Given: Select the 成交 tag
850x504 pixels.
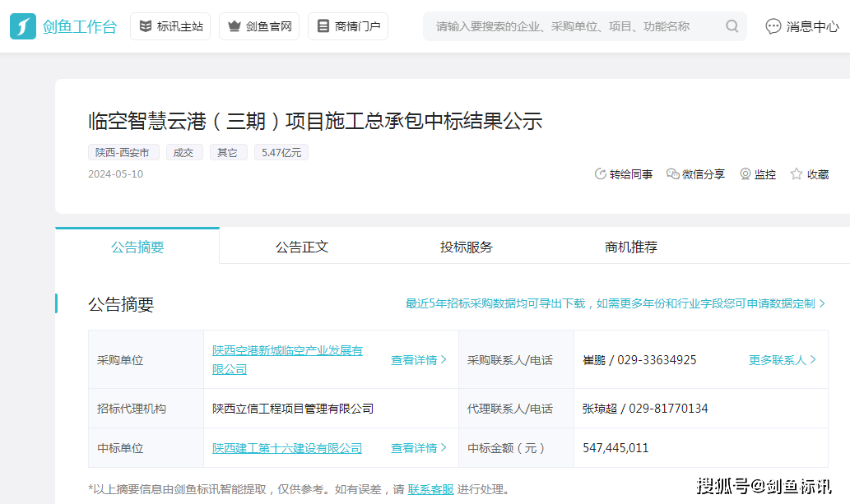Looking at the screenshot, I should pyautogui.click(x=184, y=152).
